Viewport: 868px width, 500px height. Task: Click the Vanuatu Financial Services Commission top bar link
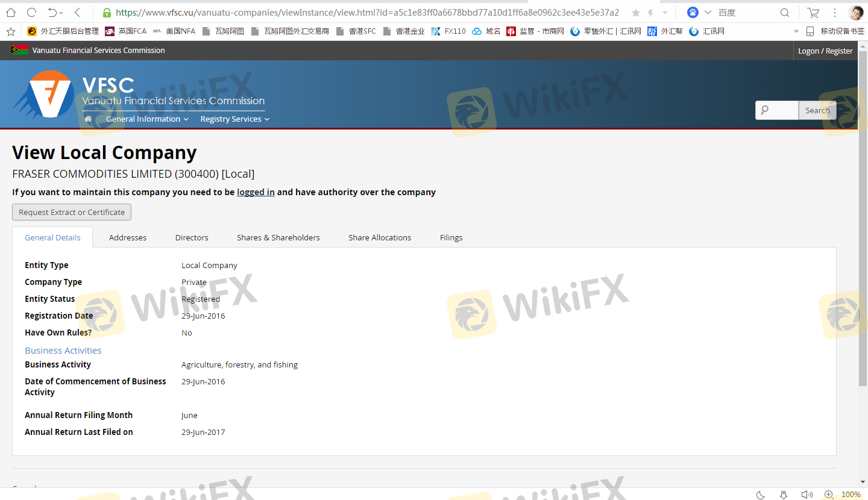click(99, 51)
